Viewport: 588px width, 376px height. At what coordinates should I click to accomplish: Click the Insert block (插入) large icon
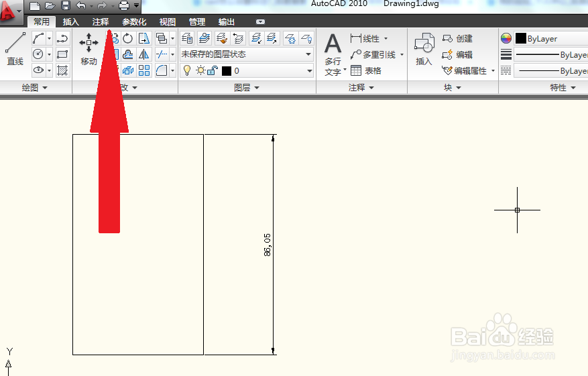click(x=424, y=49)
